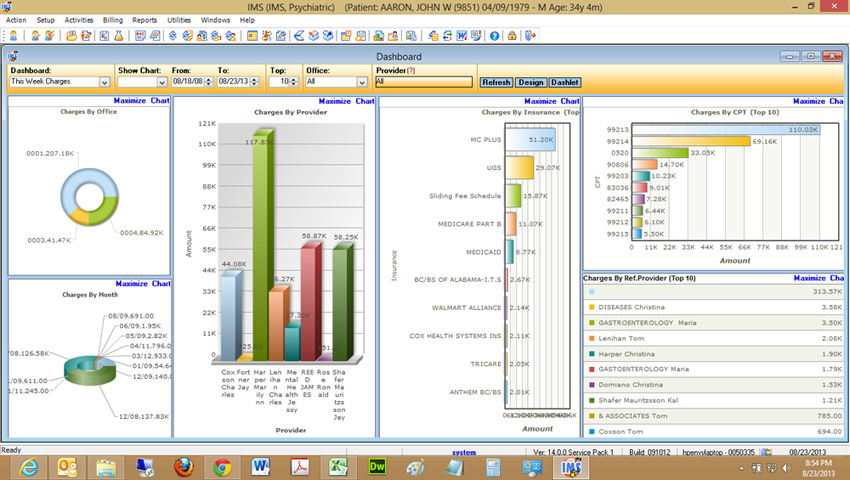Click the blue help question mark icon
The width and height of the screenshot is (850, 480).
click(x=494, y=36)
